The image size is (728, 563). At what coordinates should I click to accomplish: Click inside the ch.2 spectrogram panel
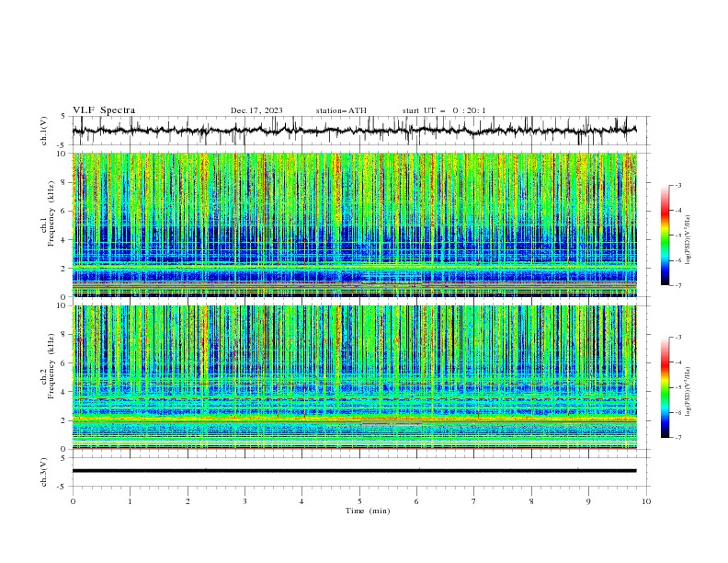tap(354, 377)
